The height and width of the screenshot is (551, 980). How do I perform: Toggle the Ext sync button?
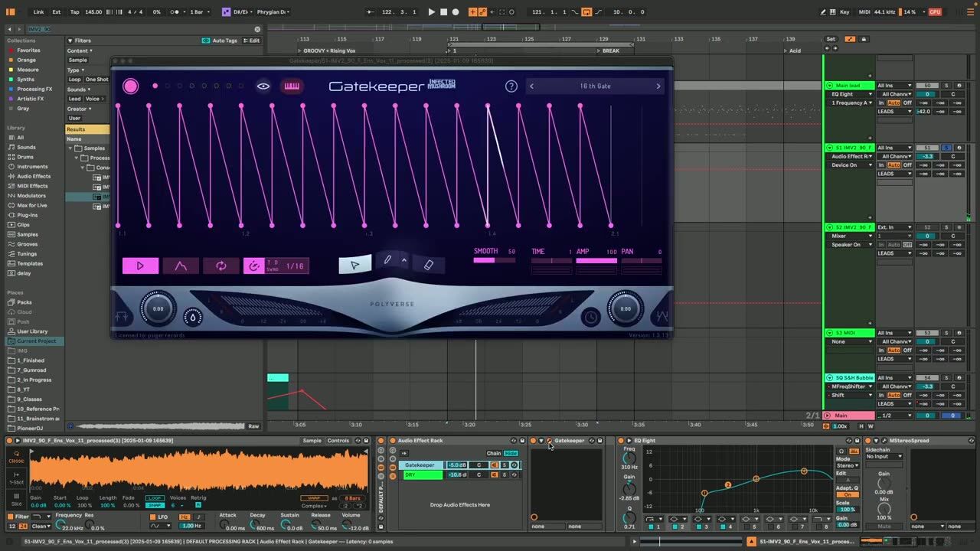[57, 12]
